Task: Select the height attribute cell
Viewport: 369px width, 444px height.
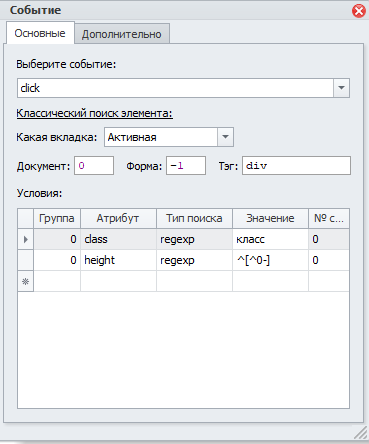Action: [118, 260]
